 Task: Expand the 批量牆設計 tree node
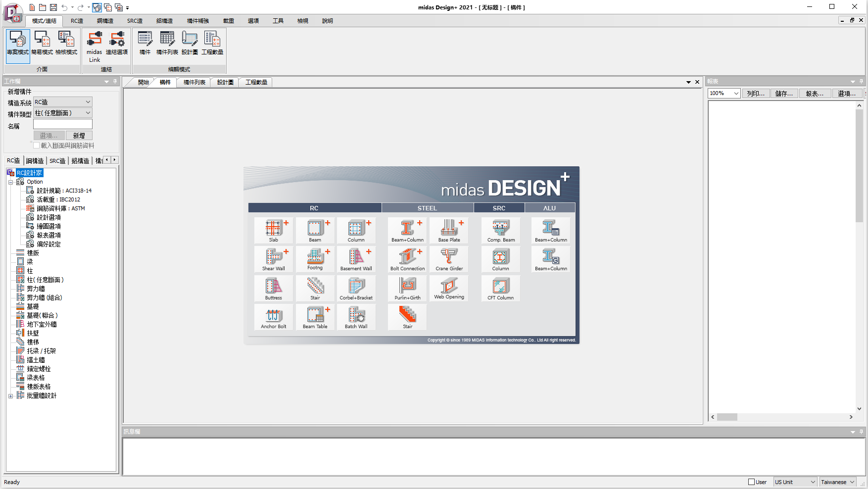(10, 396)
